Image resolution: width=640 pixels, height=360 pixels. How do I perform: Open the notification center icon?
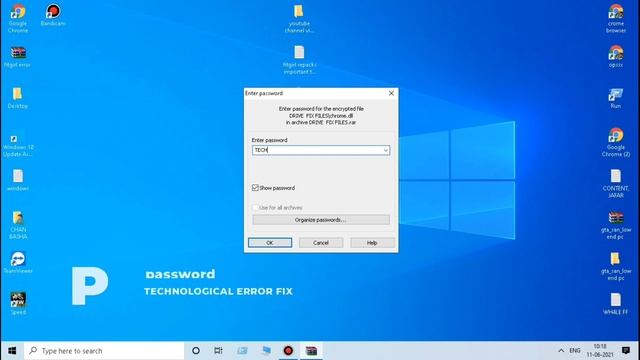626,351
